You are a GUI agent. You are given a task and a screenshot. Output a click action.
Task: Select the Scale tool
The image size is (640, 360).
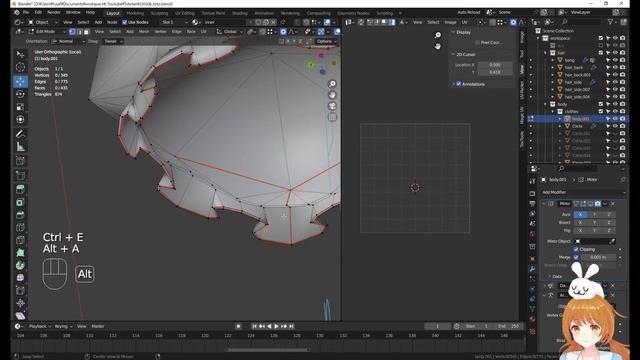point(20,107)
